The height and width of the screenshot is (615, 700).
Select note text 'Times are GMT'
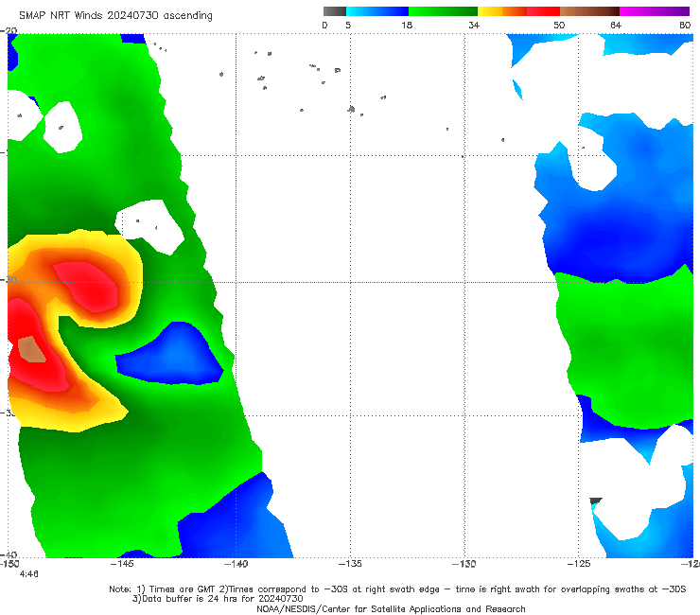(x=183, y=589)
